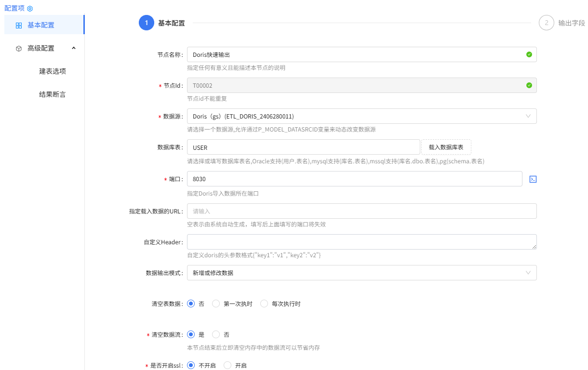
Task: Enable SSL by selecting 开启
Action: click(227, 365)
